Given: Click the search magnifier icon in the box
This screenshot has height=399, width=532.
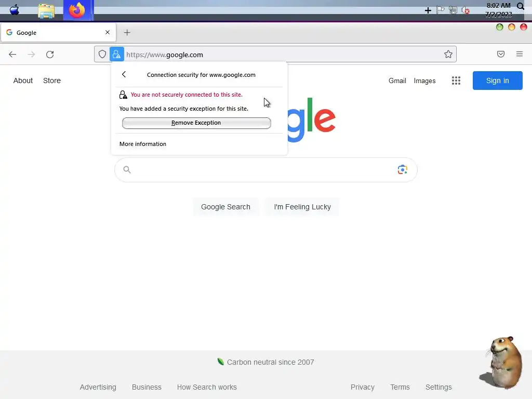Looking at the screenshot, I should click(x=127, y=170).
